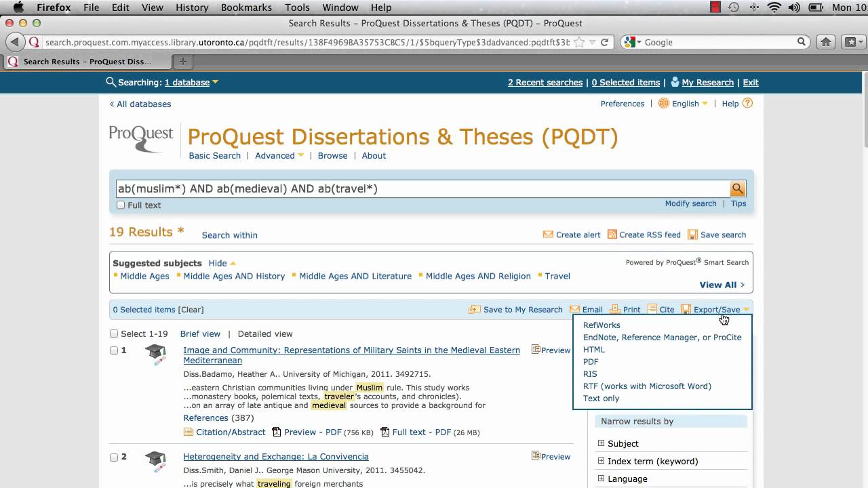This screenshot has height=488, width=868.
Task: Click the bookmark star in address bar
Action: point(579,42)
